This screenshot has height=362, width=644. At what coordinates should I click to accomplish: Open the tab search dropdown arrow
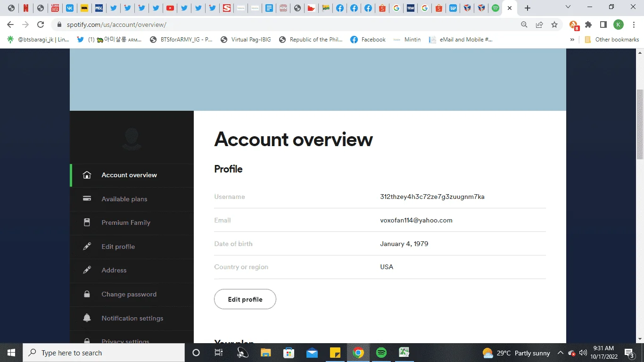point(568,7)
